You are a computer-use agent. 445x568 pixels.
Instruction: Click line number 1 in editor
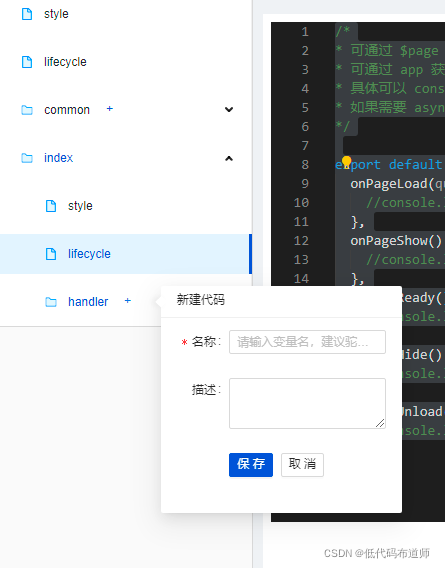coord(305,32)
